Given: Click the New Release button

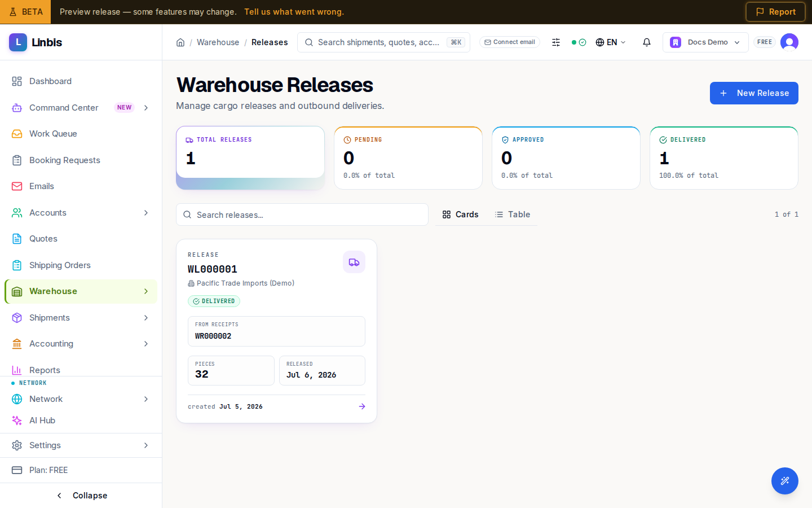Looking at the screenshot, I should click(x=754, y=93).
